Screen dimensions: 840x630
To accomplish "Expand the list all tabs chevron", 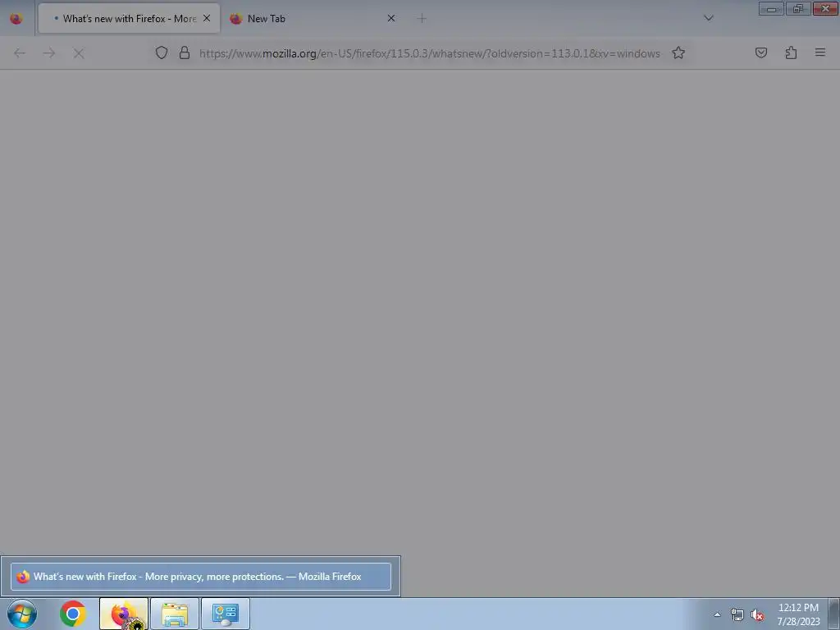I will point(708,18).
